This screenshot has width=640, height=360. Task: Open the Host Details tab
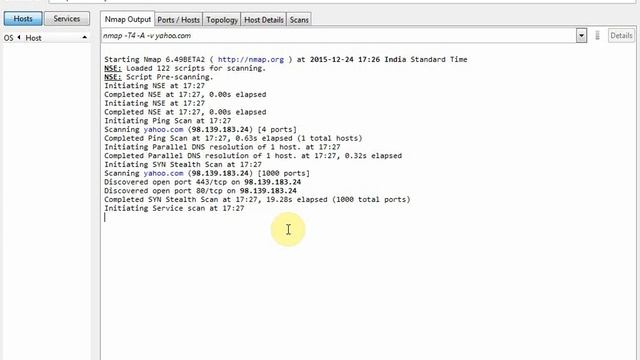pyautogui.click(x=264, y=20)
